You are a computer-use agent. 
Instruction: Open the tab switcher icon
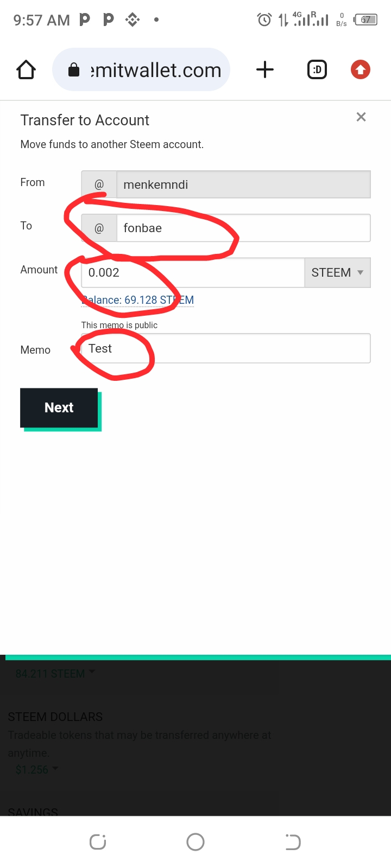point(317,69)
